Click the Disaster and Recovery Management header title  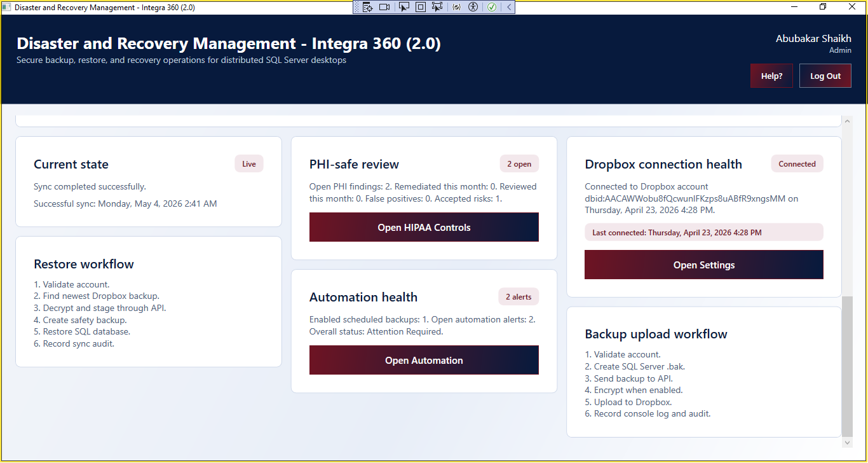coord(229,43)
